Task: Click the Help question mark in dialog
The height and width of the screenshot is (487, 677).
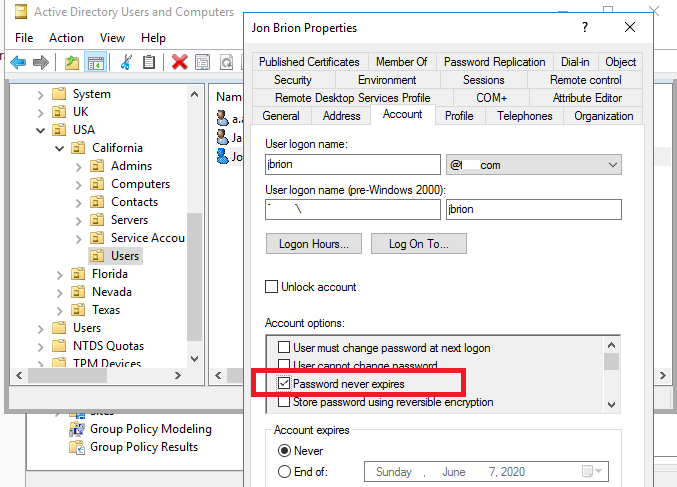Action: (x=585, y=27)
